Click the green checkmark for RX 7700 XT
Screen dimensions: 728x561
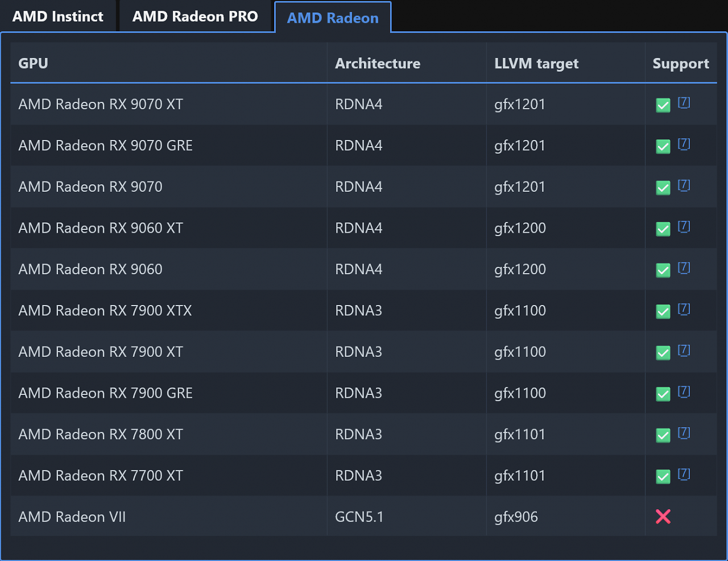[663, 476]
